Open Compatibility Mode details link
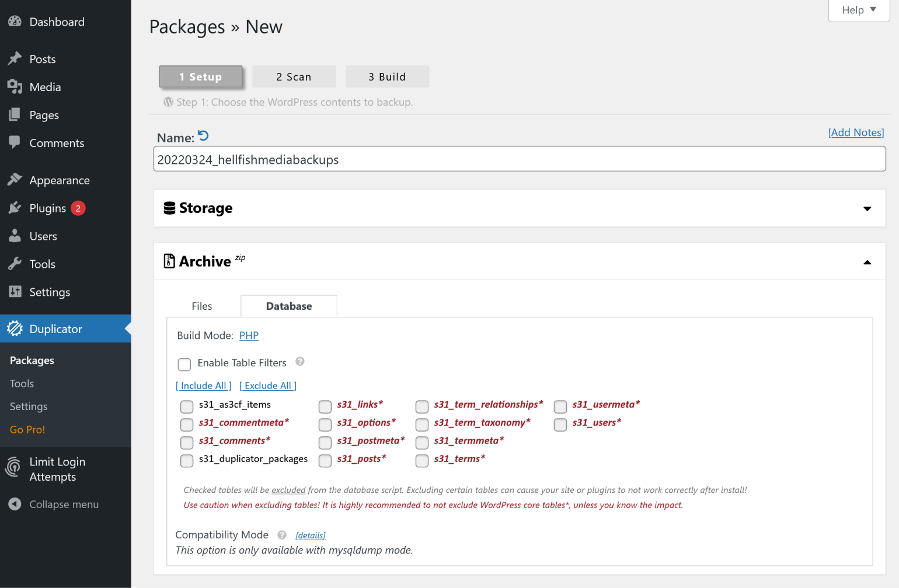 point(311,535)
